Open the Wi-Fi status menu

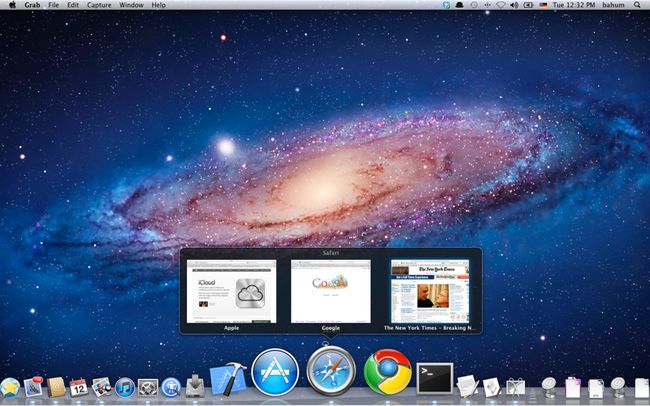(500, 5)
